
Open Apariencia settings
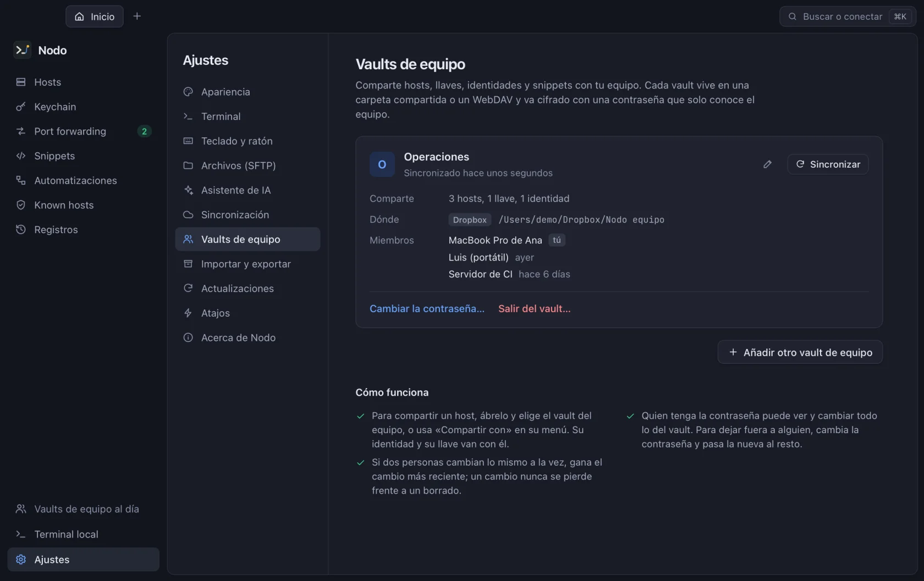(x=248, y=92)
